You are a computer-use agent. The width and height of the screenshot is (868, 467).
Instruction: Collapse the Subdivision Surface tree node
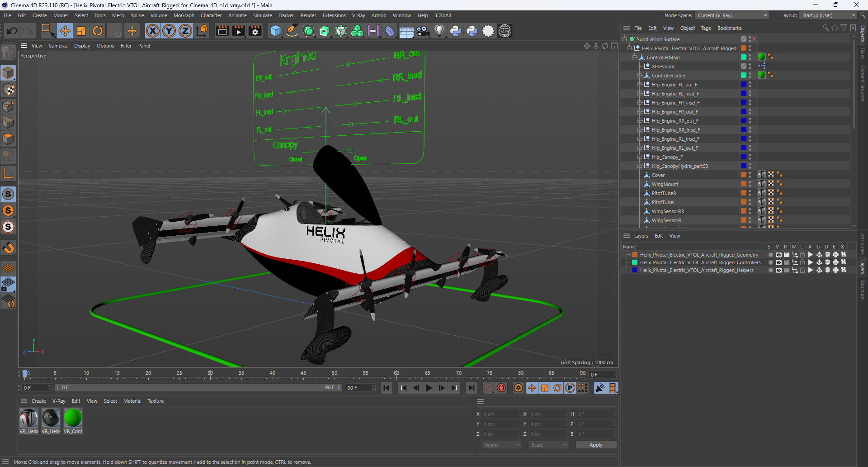624,39
